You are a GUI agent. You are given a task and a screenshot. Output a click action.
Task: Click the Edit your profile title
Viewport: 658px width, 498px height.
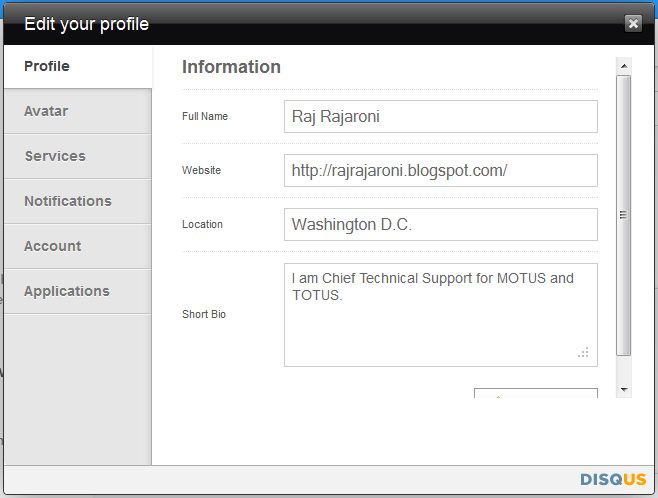click(86, 24)
